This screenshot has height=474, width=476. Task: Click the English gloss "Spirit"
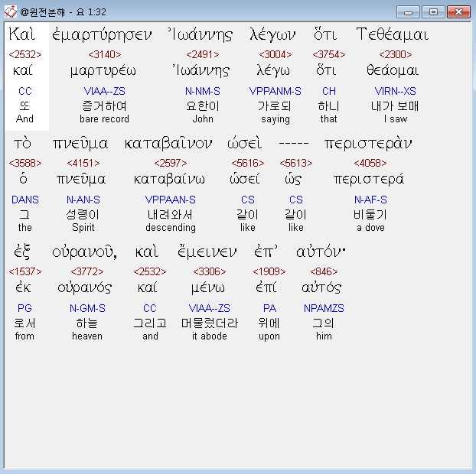pos(83,228)
